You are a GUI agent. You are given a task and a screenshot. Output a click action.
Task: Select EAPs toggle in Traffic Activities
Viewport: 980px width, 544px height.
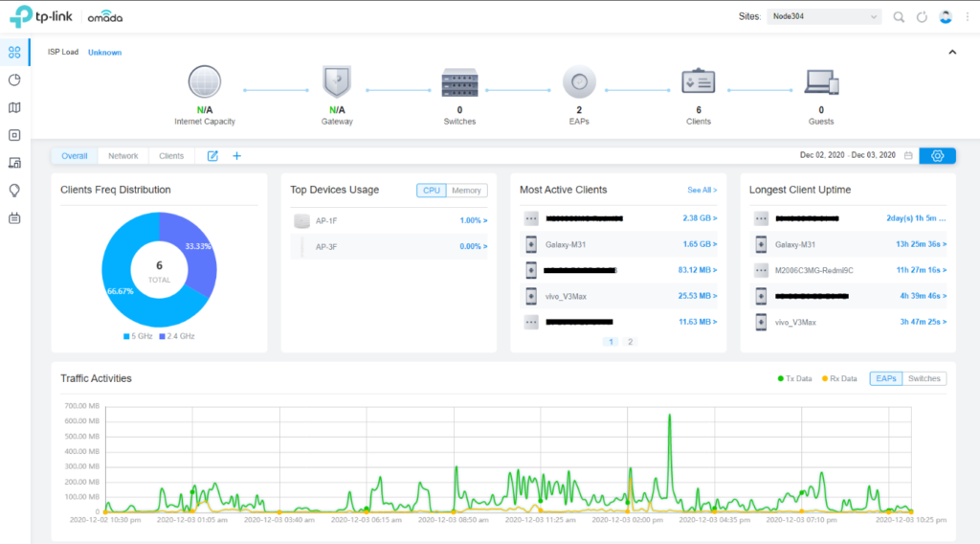pyautogui.click(x=885, y=378)
